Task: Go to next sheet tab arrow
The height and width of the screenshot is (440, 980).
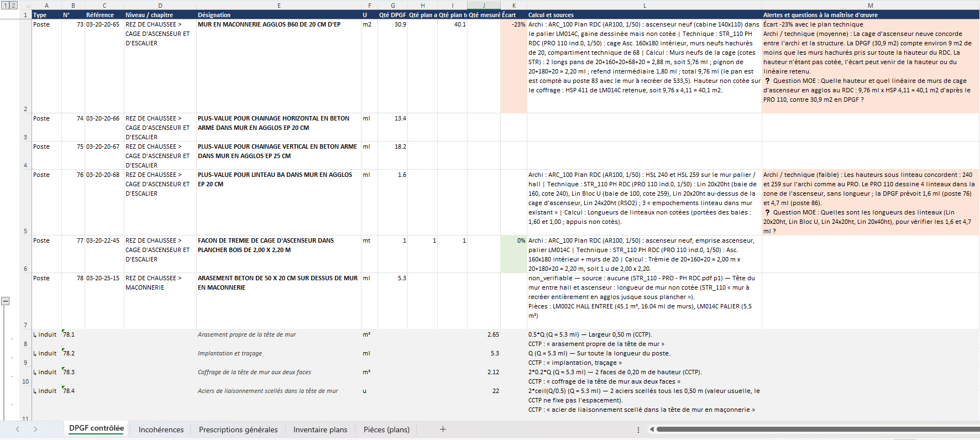Action: click(35, 429)
